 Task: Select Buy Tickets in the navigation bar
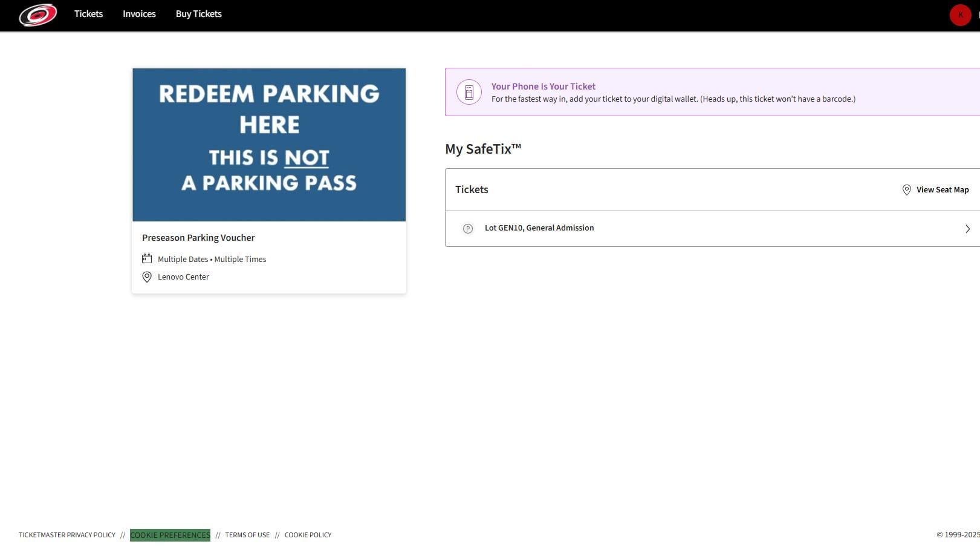pos(198,13)
